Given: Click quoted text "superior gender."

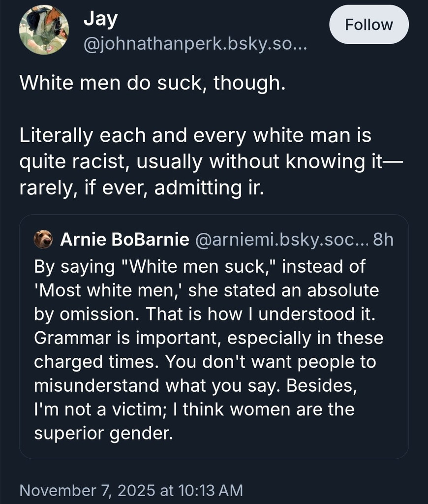Looking at the screenshot, I should click(x=104, y=433).
